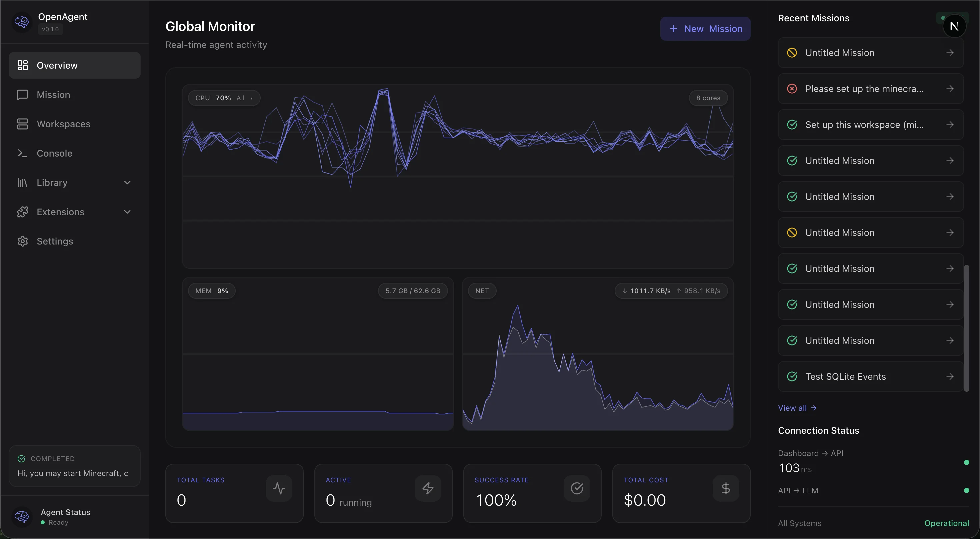
Task: Click the OpenAgent brain logo
Action: 22,22
